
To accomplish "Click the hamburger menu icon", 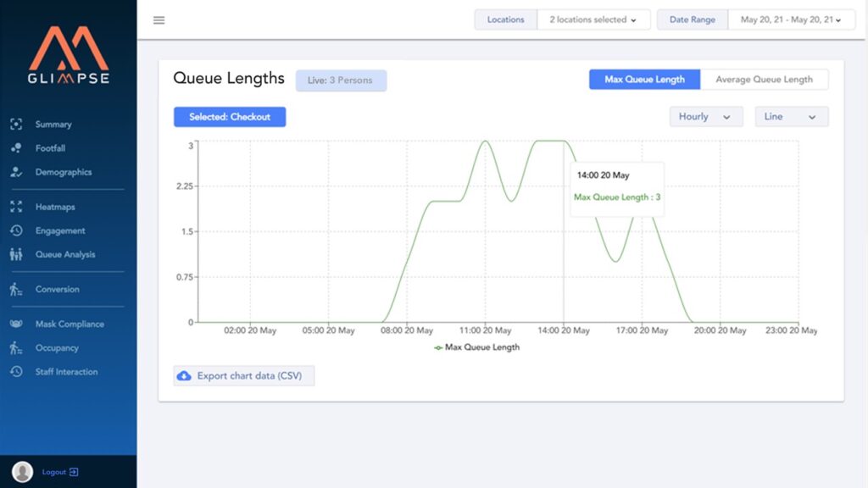I will tap(159, 20).
